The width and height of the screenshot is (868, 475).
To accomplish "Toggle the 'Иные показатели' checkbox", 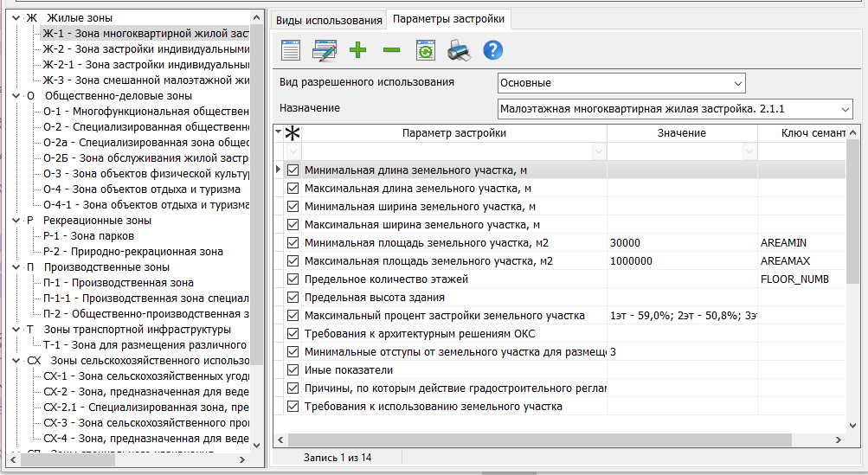I will (293, 370).
